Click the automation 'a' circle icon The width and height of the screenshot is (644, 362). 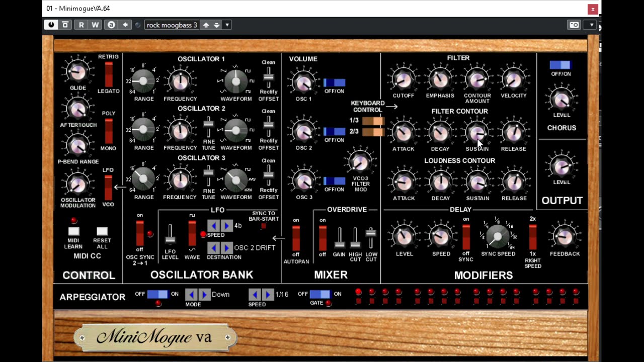point(111,25)
